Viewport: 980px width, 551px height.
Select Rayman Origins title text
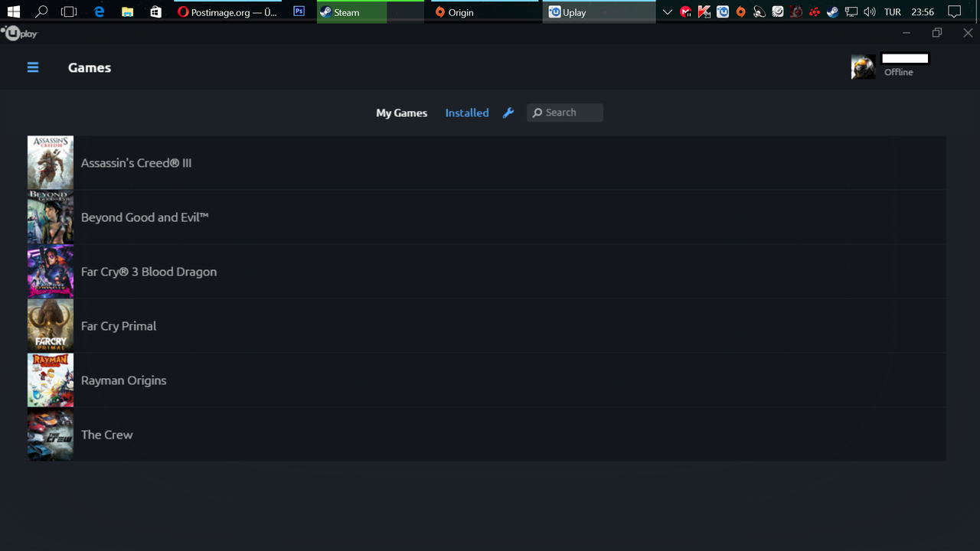123,380
